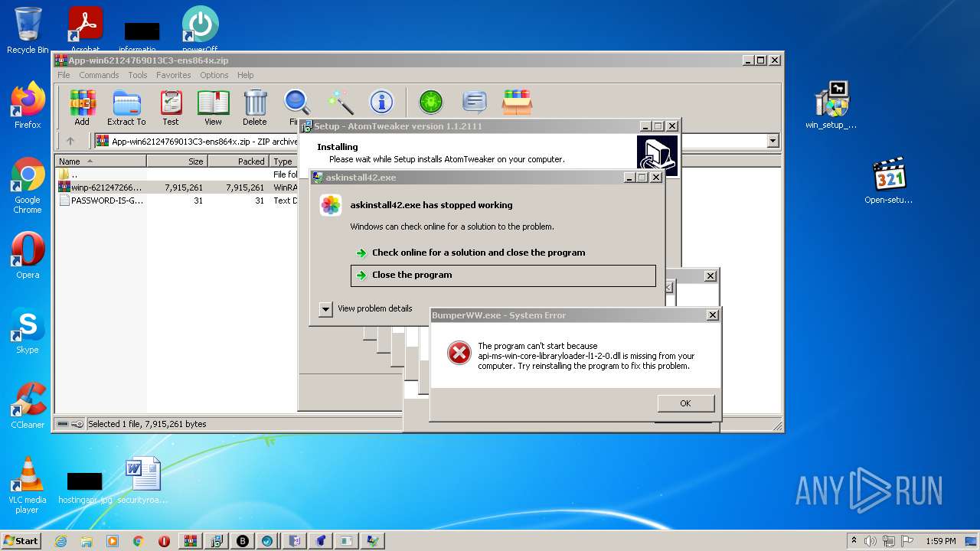Click Extract To in WinRAR toolbar
Screen dimensions: 980x551
(126, 107)
